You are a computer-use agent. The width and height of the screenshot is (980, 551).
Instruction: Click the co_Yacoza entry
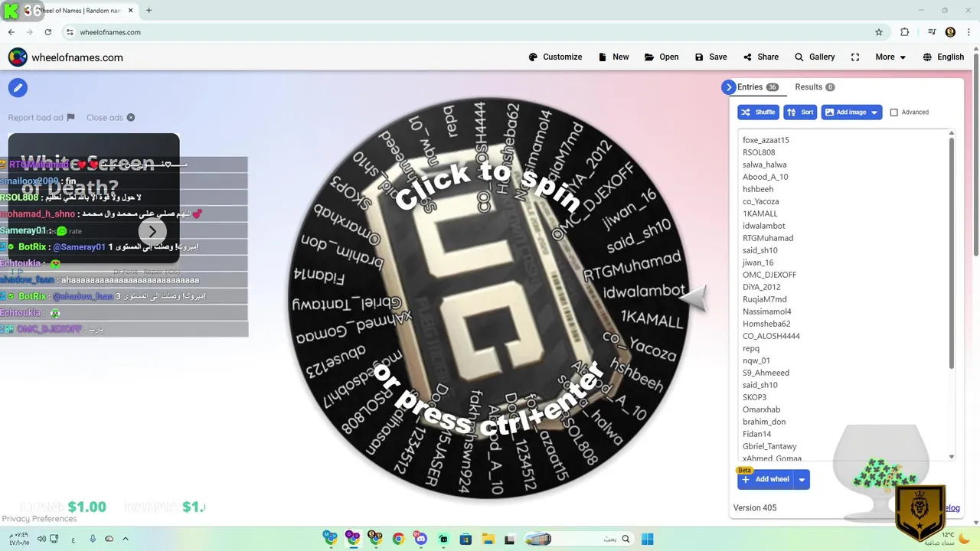[760, 201]
